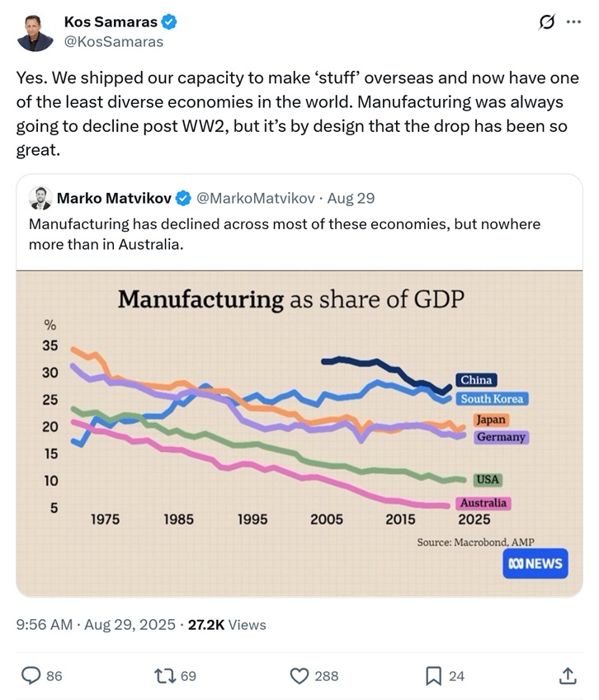Click the reply speech bubble icon
This screenshot has width=599, height=700.
pyautogui.click(x=31, y=675)
